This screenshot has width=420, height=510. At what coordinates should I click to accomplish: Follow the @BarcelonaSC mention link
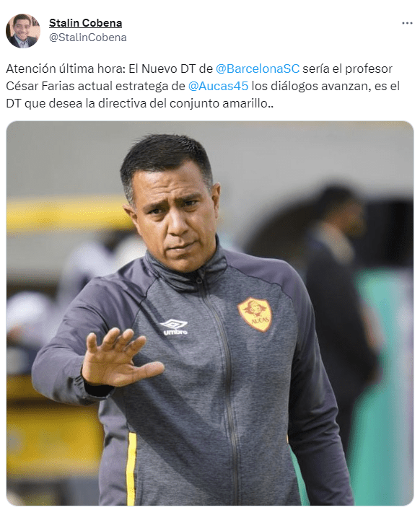pos(258,69)
